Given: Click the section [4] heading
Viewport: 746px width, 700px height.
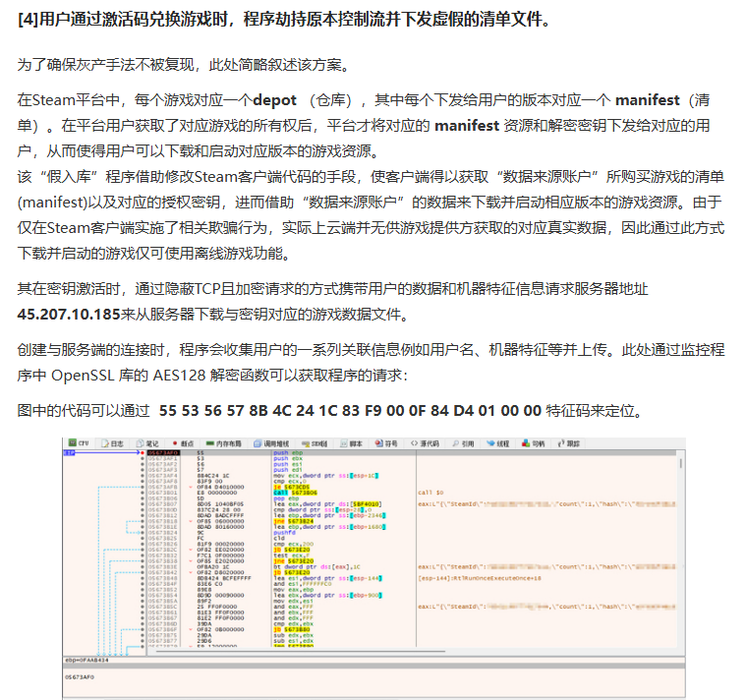Looking at the screenshot, I should (284, 19).
